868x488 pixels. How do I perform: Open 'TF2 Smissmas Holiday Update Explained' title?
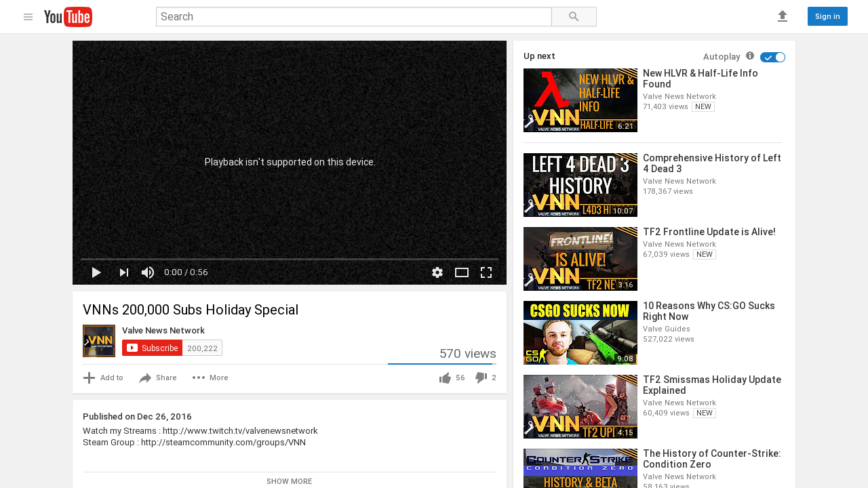pos(712,385)
